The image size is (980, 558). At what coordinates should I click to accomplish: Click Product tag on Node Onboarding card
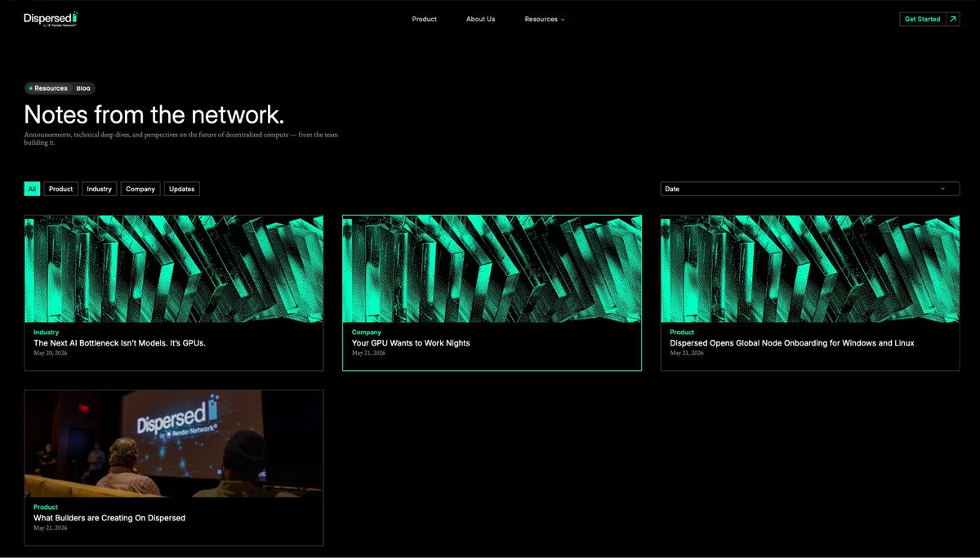pyautogui.click(x=682, y=333)
